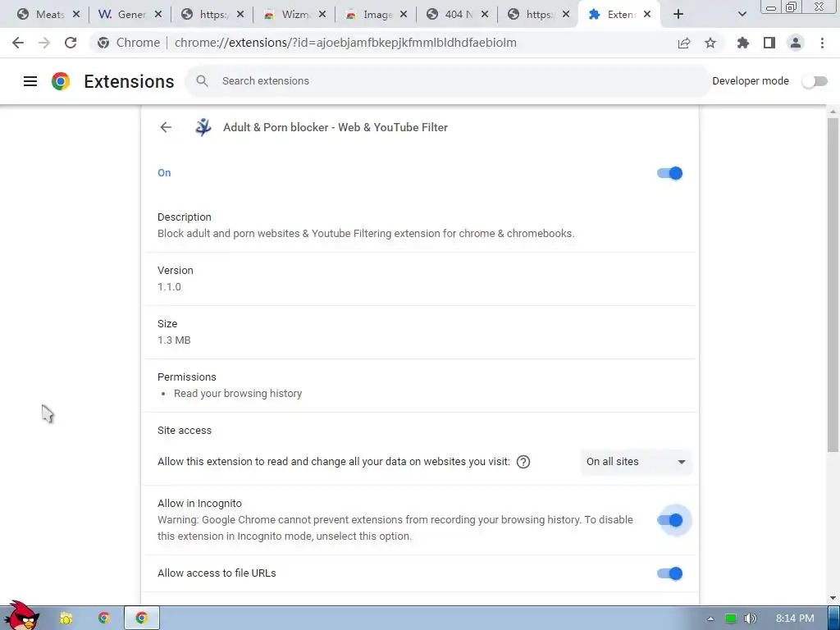Screen dimensions: 840x630
Task: Close the Wizm tab
Action: 322,15
